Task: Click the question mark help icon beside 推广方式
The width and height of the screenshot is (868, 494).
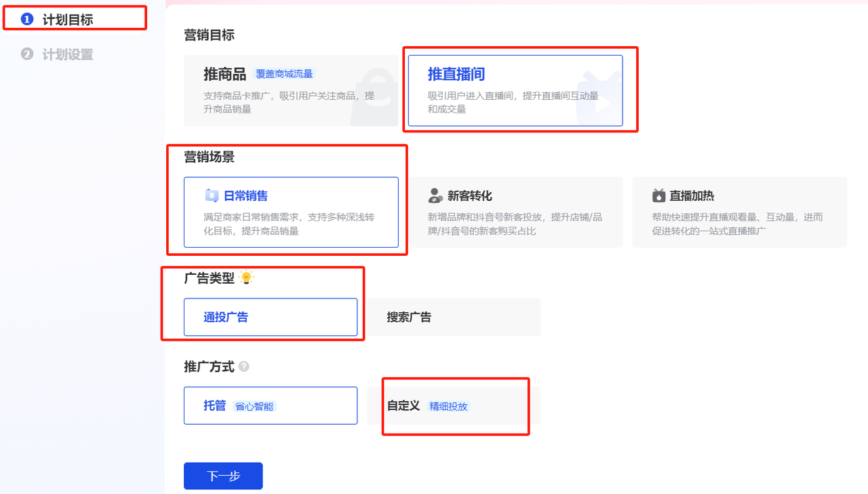Action: pos(243,366)
